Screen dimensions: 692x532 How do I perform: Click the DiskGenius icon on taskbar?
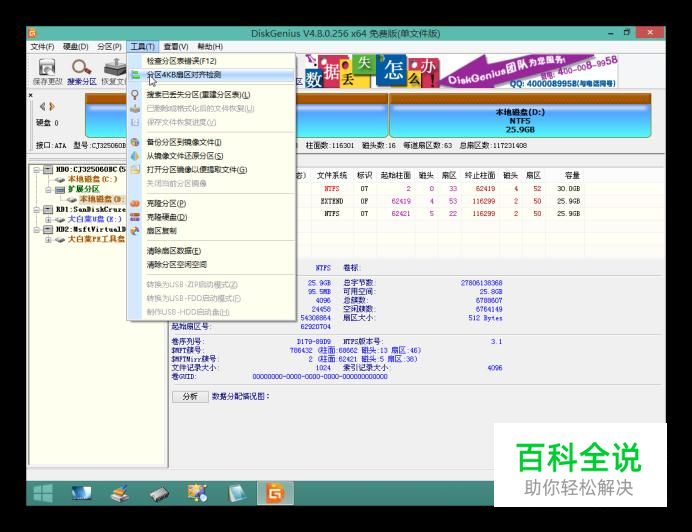275,493
